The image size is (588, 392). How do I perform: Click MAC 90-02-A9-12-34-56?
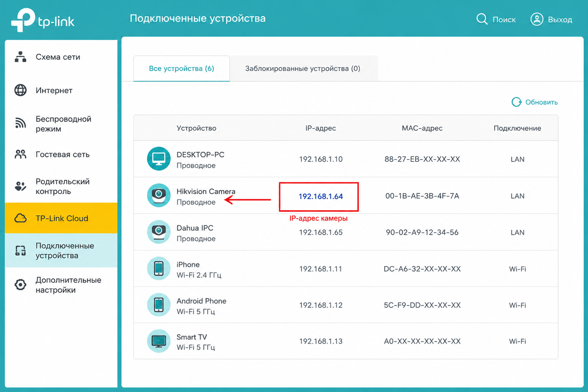(x=422, y=232)
